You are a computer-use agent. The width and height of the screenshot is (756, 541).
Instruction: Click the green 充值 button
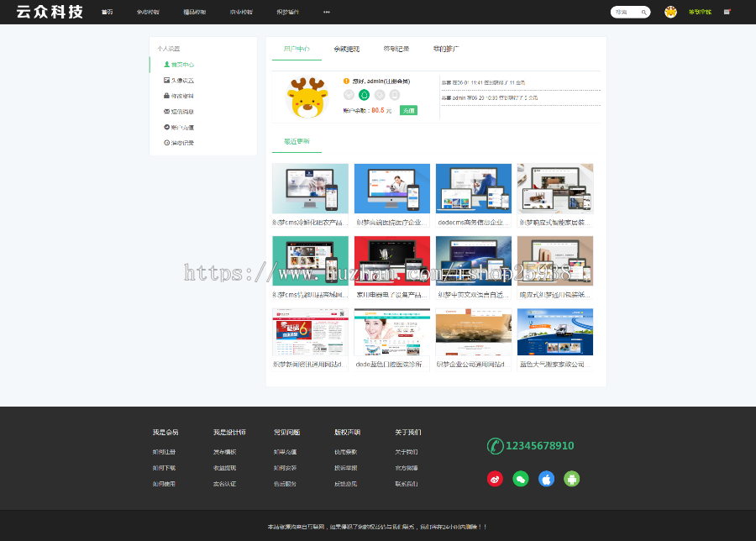[408, 110]
